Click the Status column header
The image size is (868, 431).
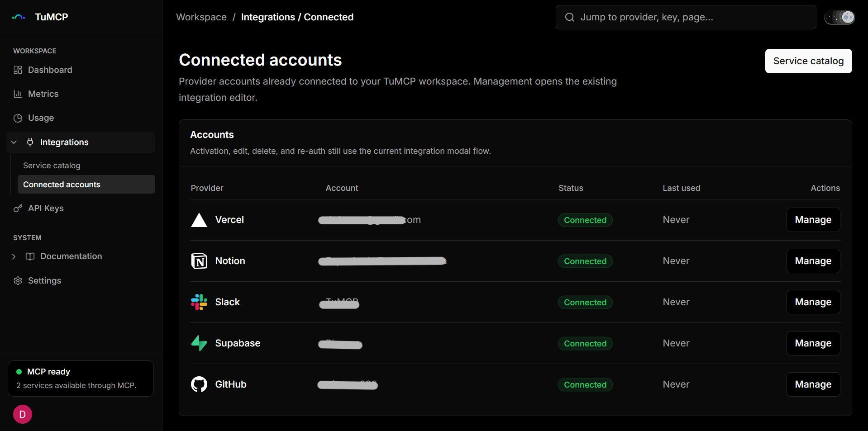point(571,188)
